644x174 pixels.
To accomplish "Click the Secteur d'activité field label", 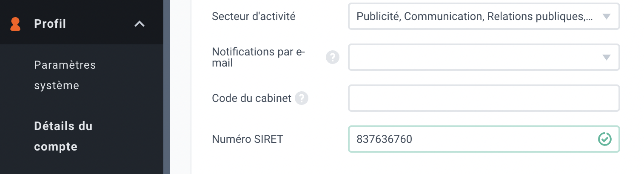I will click(254, 17).
